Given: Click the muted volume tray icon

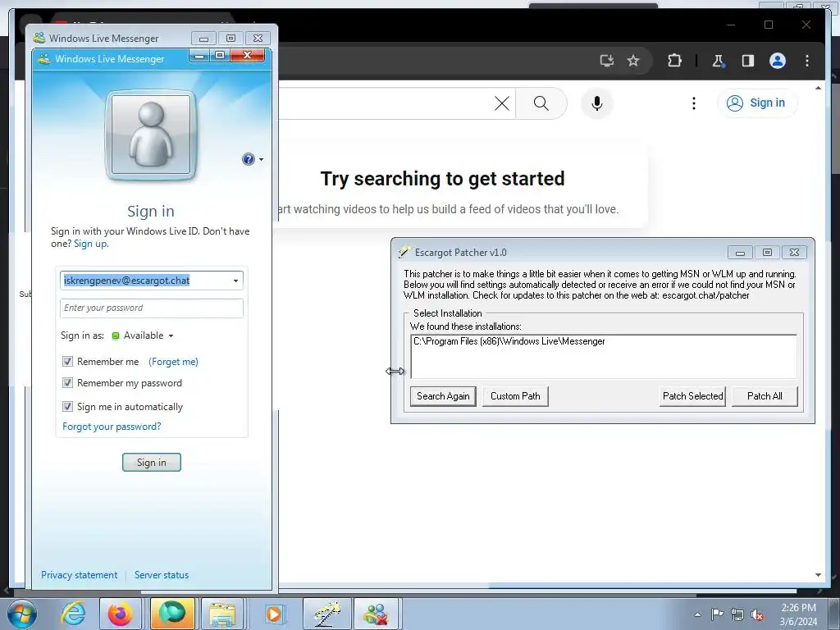Looking at the screenshot, I should pyautogui.click(x=757, y=614).
